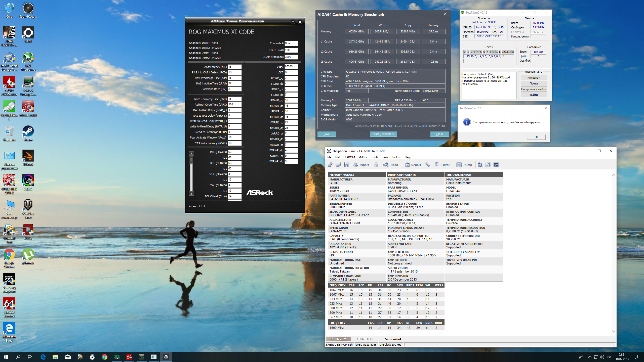Click the gears settings icon in Thaiphoon toolbar
Screen dimensions: 644x362
pos(330,165)
